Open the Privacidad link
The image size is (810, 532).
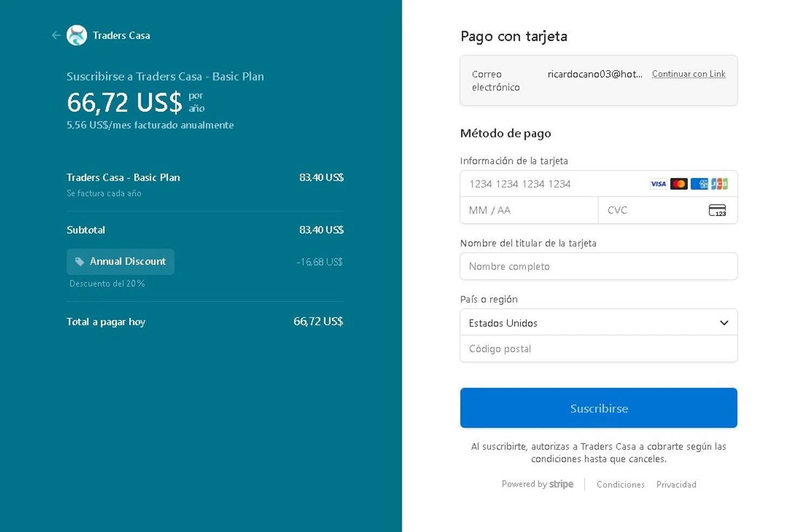coord(676,485)
